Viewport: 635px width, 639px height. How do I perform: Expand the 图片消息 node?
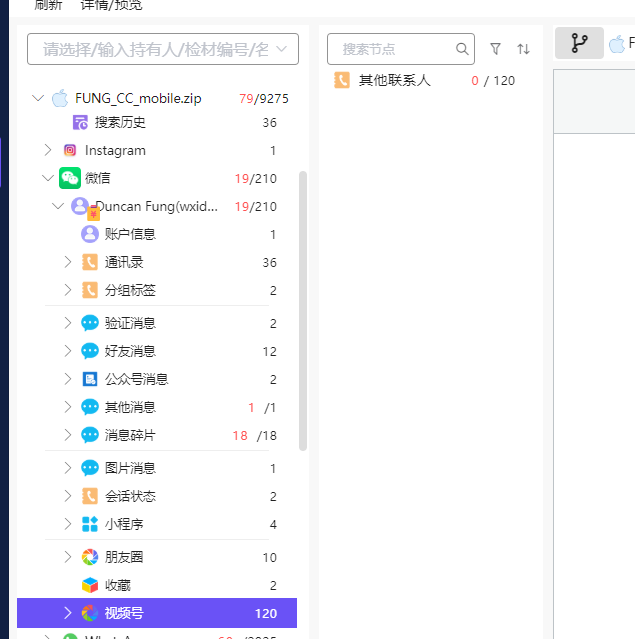click(x=68, y=468)
